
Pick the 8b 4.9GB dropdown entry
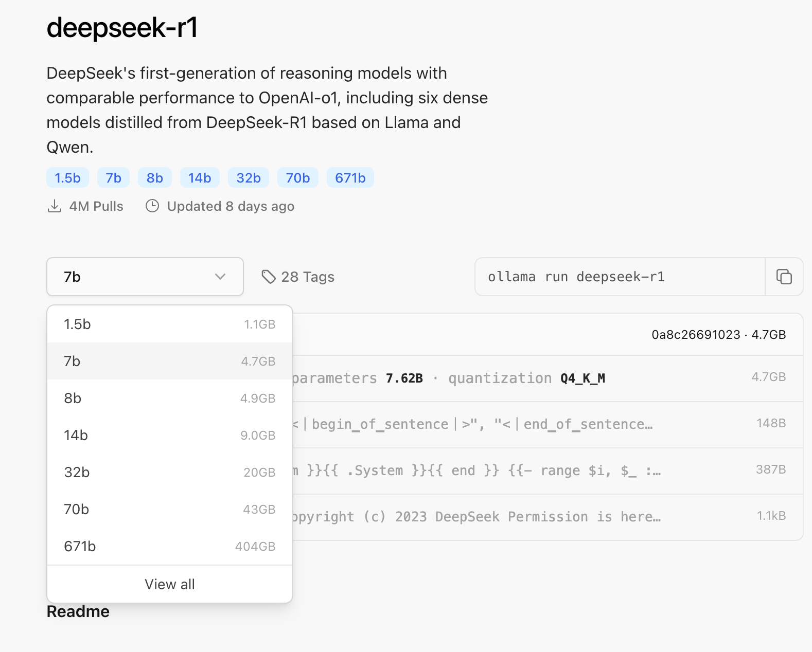170,398
